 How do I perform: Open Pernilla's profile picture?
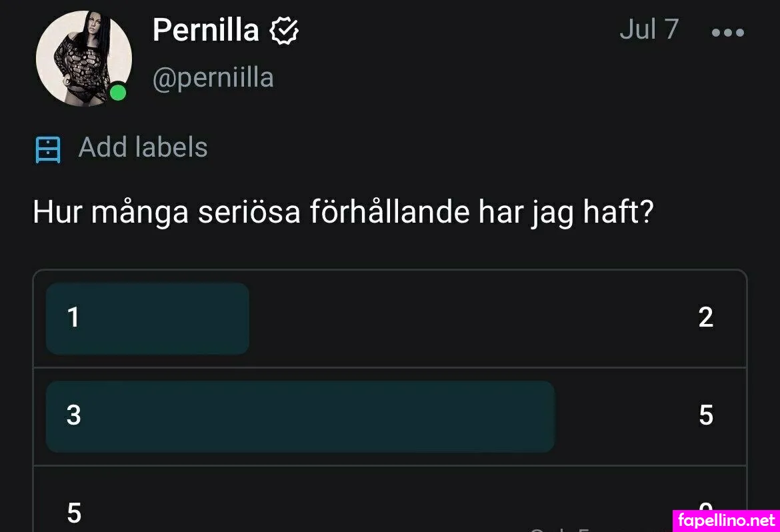point(84,59)
